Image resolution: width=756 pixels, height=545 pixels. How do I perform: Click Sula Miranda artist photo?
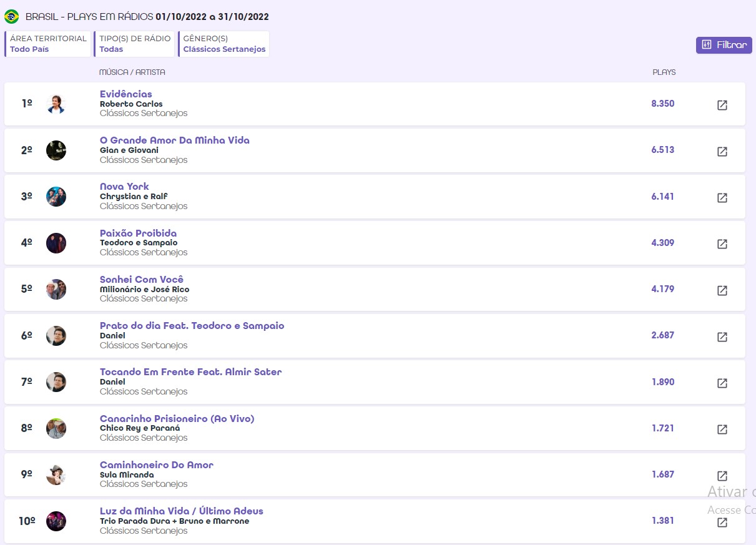click(x=56, y=474)
